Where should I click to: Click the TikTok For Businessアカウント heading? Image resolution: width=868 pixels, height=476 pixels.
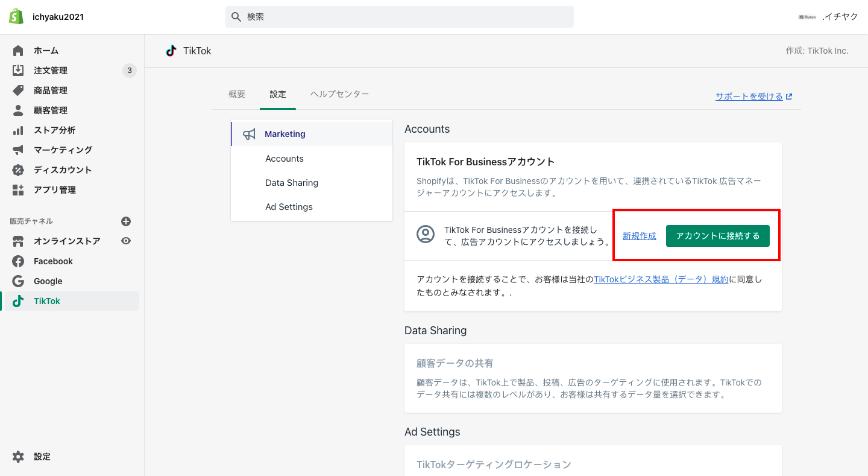click(x=486, y=162)
